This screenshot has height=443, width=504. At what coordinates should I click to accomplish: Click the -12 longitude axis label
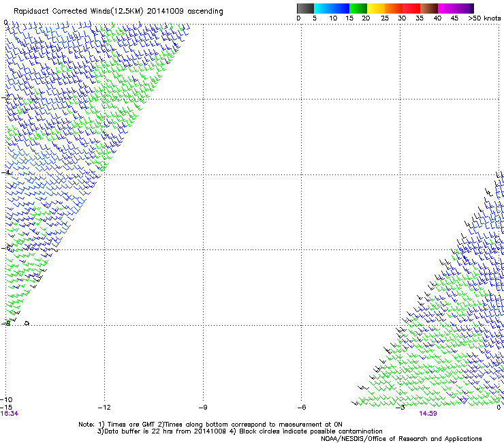104,408
